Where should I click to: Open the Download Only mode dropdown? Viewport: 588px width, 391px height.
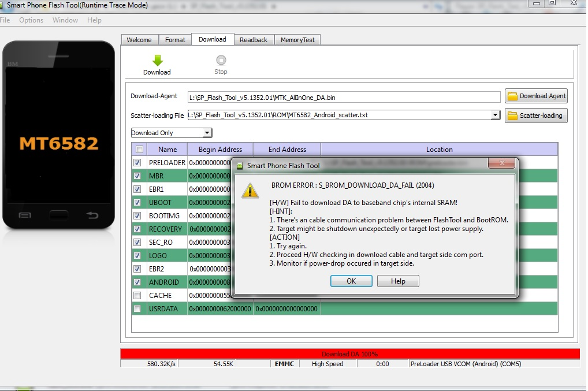(x=172, y=133)
